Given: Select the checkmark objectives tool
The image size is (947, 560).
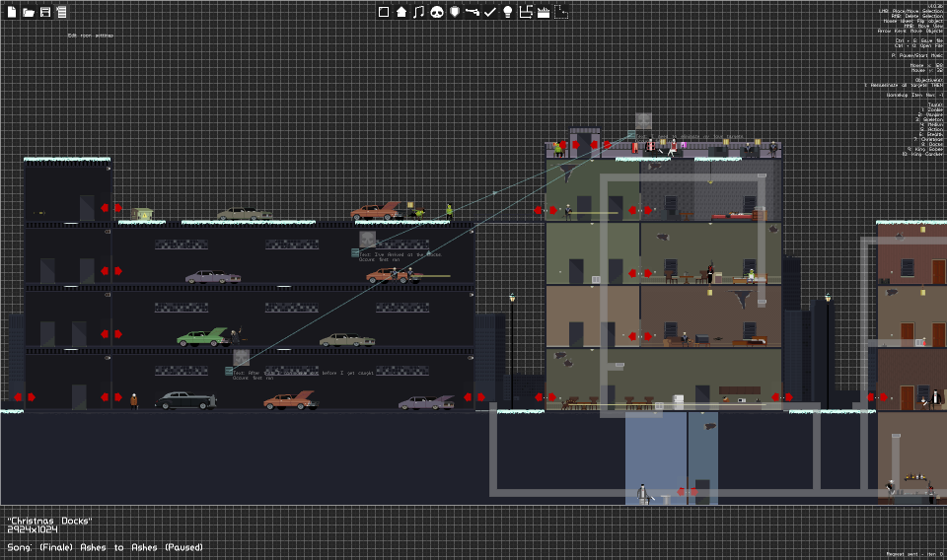Looking at the screenshot, I should pyautogui.click(x=490, y=12).
